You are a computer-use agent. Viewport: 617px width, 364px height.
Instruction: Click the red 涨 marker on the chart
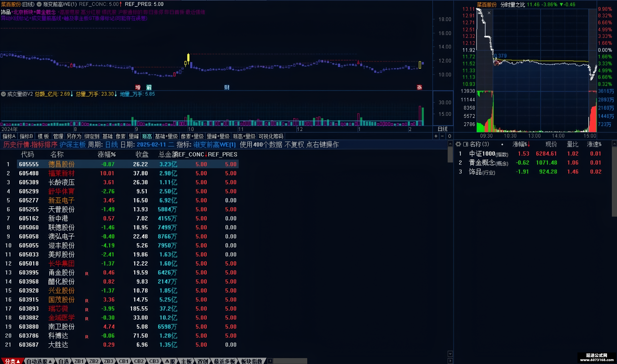tap(419, 87)
